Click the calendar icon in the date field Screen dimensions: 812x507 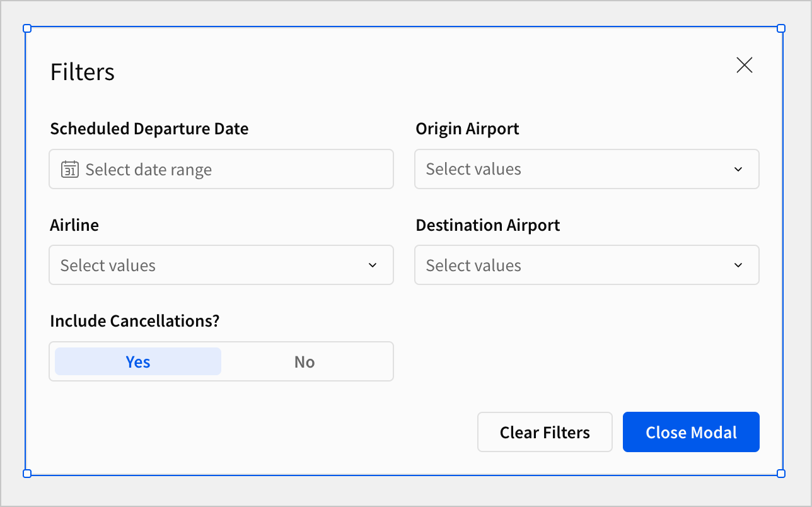pyautogui.click(x=69, y=170)
